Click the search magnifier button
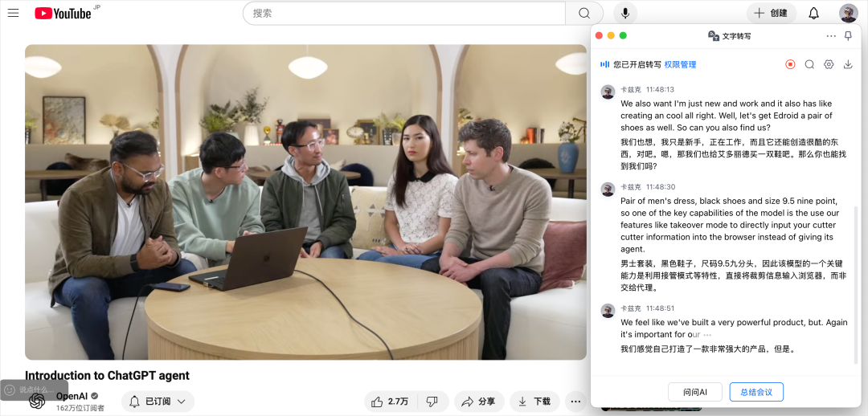868x416 pixels. click(584, 14)
